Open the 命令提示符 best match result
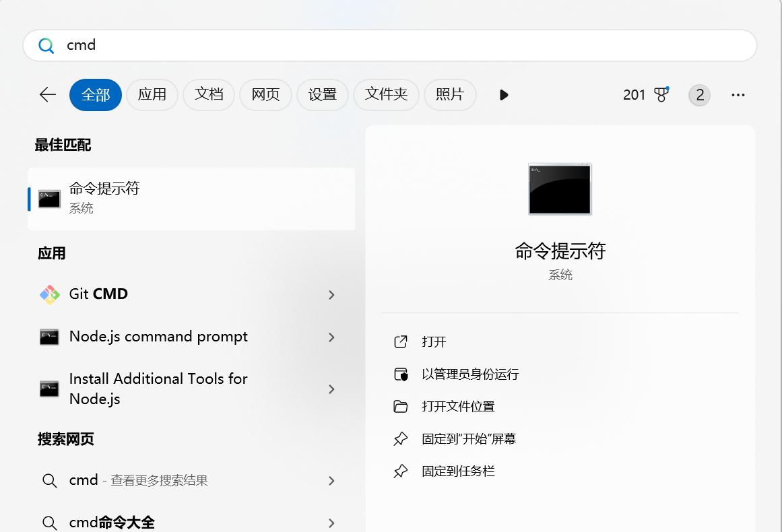The width and height of the screenshot is (782, 532). tap(191, 199)
